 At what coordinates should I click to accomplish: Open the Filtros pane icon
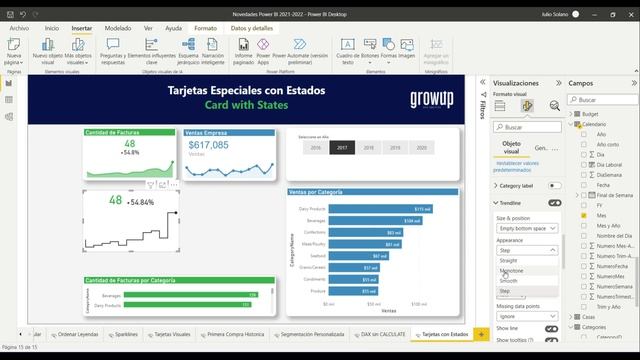[483, 95]
